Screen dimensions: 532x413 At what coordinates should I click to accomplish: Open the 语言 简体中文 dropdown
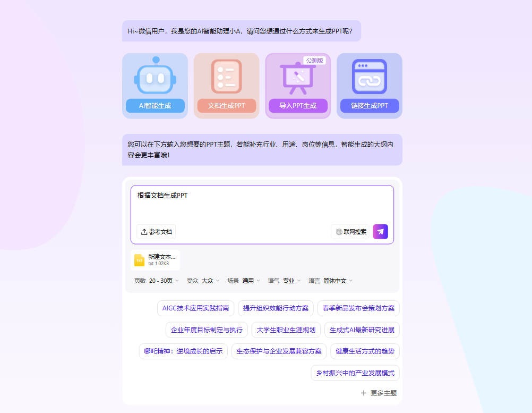pyautogui.click(x=331, y=281)
